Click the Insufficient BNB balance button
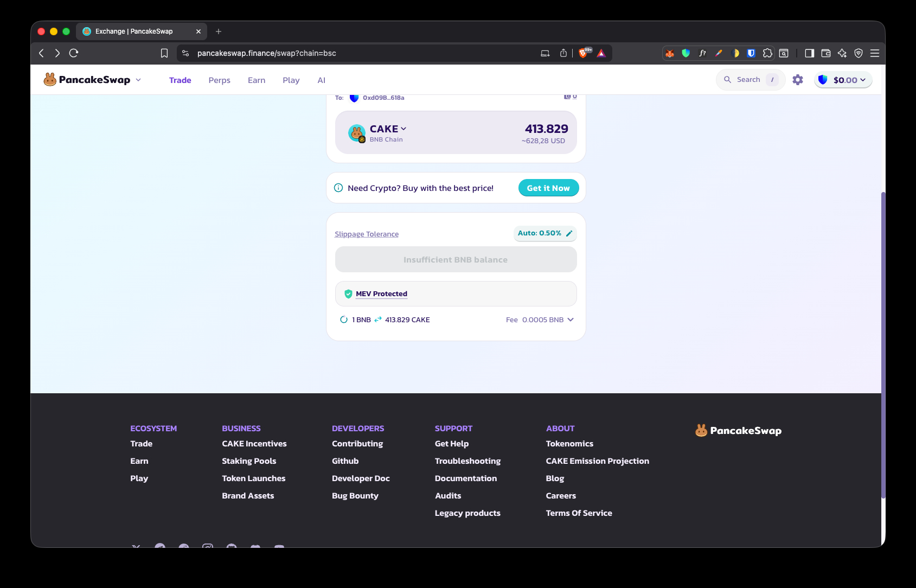Screen dimensions: 916x588 coord(456,260)
